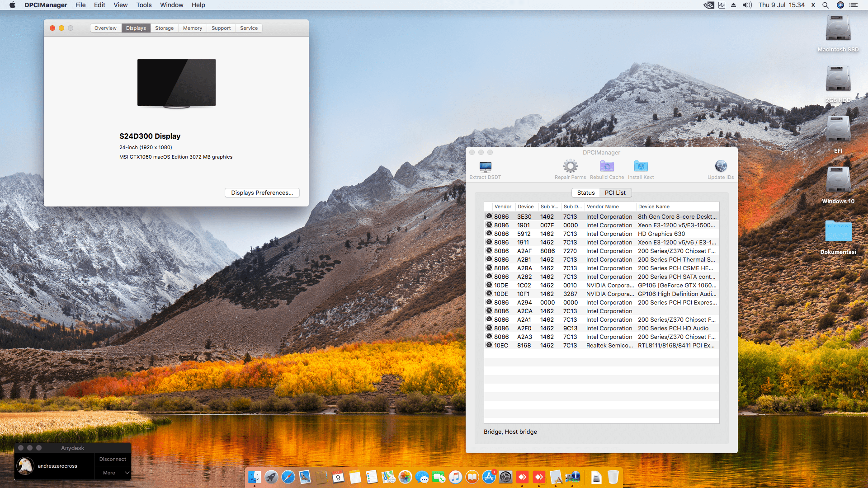
Task: Click lookup icon on the Realtek row
Action: tap(489, 345)
